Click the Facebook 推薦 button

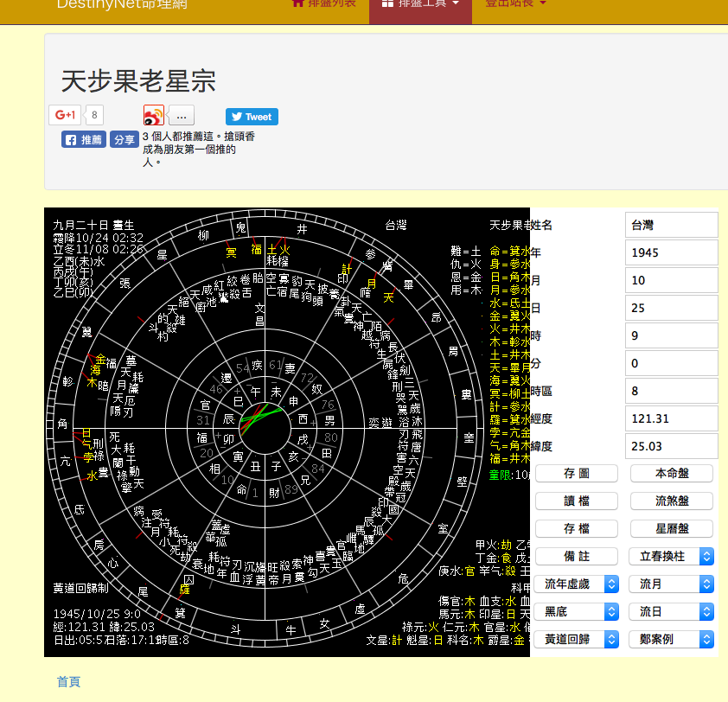[83, 139]
